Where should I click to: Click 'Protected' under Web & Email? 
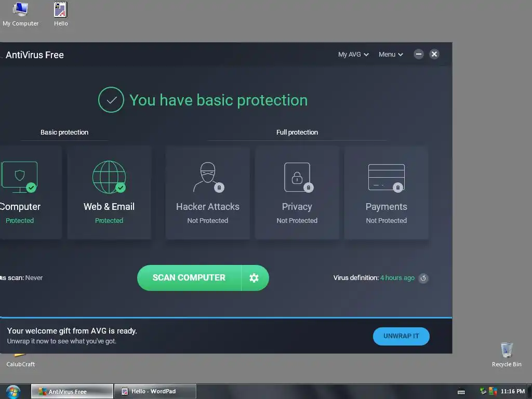tap(109, 220)
